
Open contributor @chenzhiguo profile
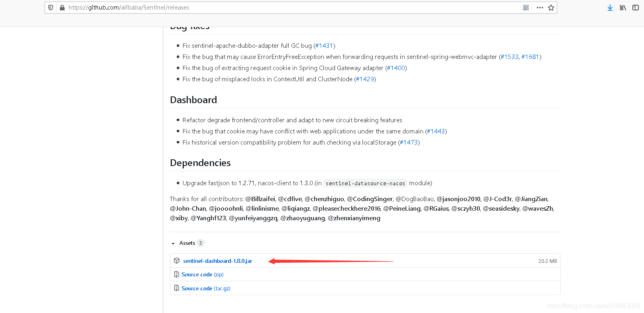(x=324, y=199)
